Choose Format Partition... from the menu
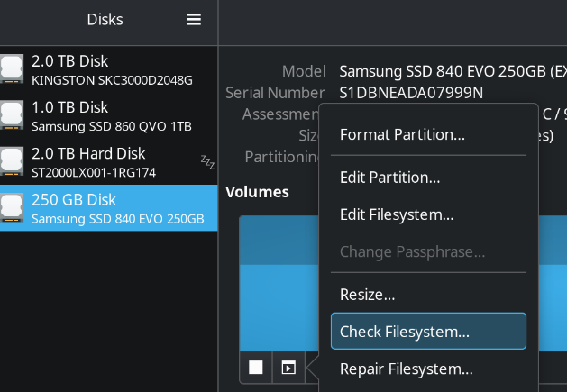 (428, 135)
